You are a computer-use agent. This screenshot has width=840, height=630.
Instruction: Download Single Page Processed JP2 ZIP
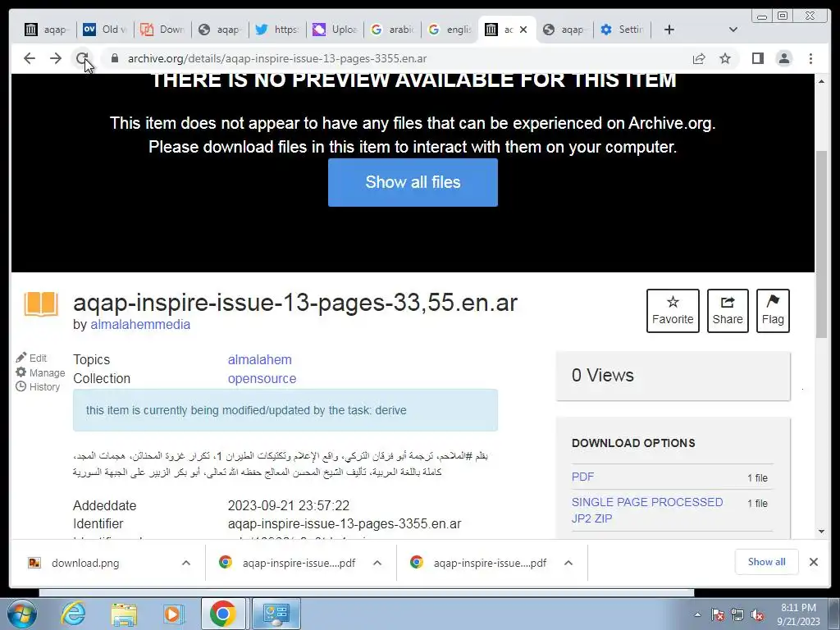point(647,510)
